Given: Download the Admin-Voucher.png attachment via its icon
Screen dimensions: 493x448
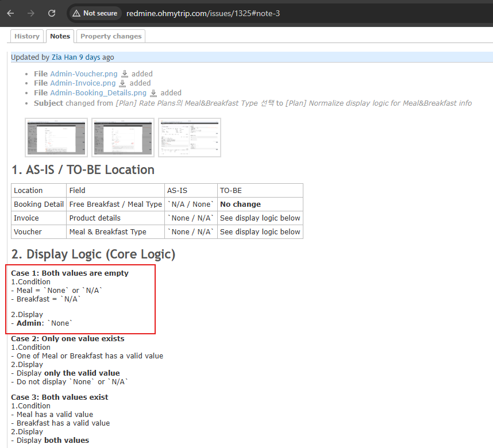Looking at the screenshot, I should pyautogui.click(x=124, y=74).
